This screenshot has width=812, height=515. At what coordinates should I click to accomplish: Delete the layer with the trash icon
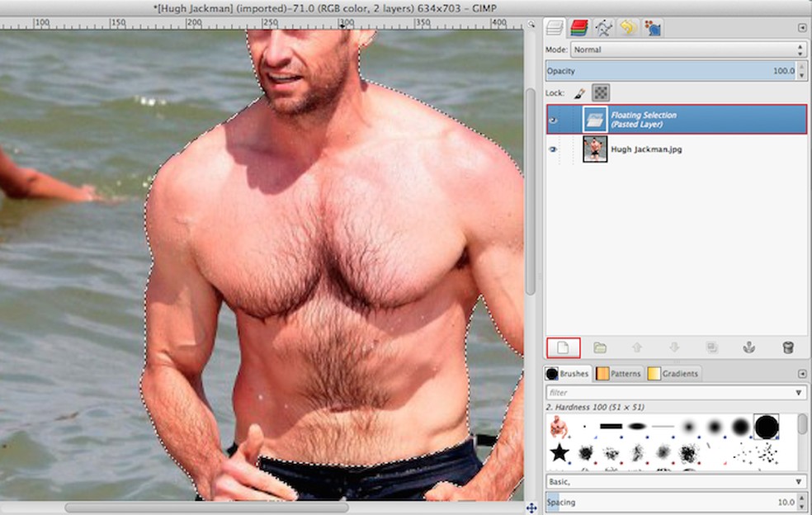788,347
